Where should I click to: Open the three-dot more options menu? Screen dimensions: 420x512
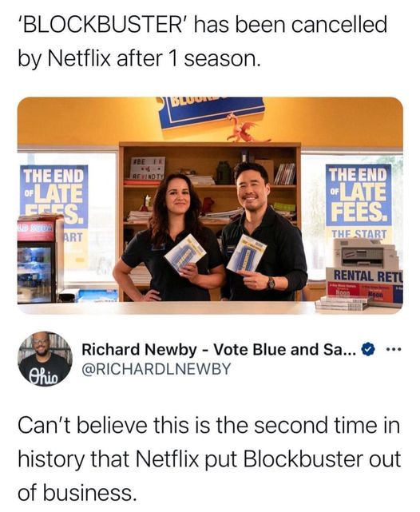click(x=393, y=350)
